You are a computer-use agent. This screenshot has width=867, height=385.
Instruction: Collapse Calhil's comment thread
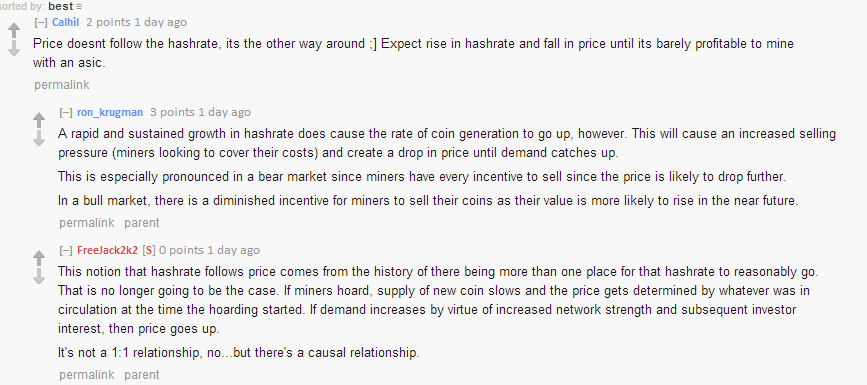[40, 23]
